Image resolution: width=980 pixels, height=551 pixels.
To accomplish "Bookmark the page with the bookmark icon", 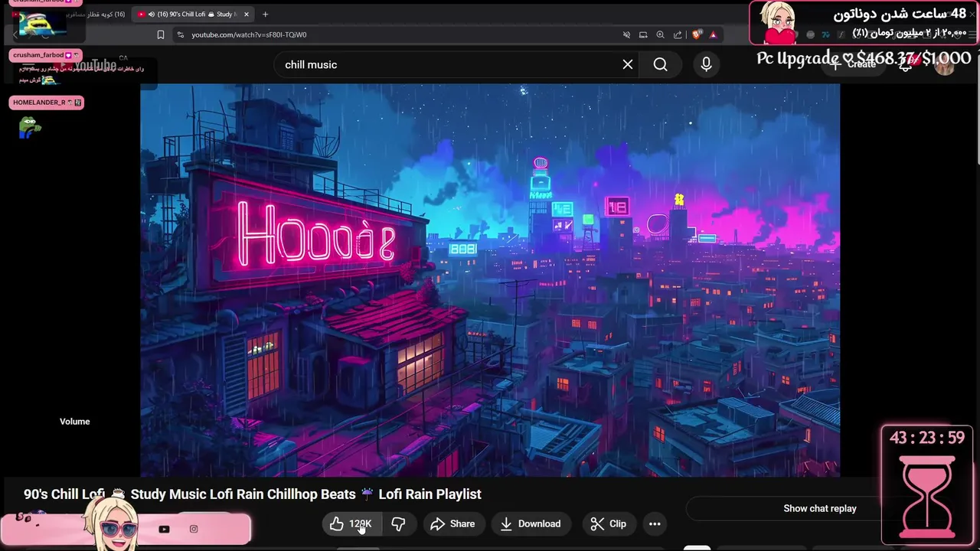I will point(161,34).
